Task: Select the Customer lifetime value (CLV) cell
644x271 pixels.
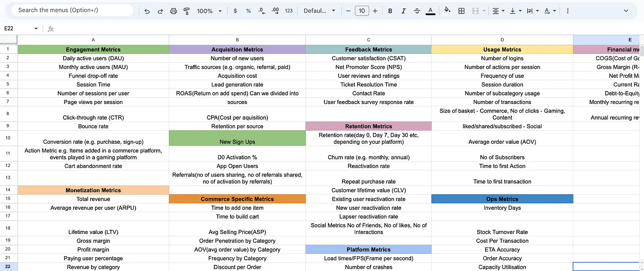Action: pyautogui.click(x=368, y=190)
